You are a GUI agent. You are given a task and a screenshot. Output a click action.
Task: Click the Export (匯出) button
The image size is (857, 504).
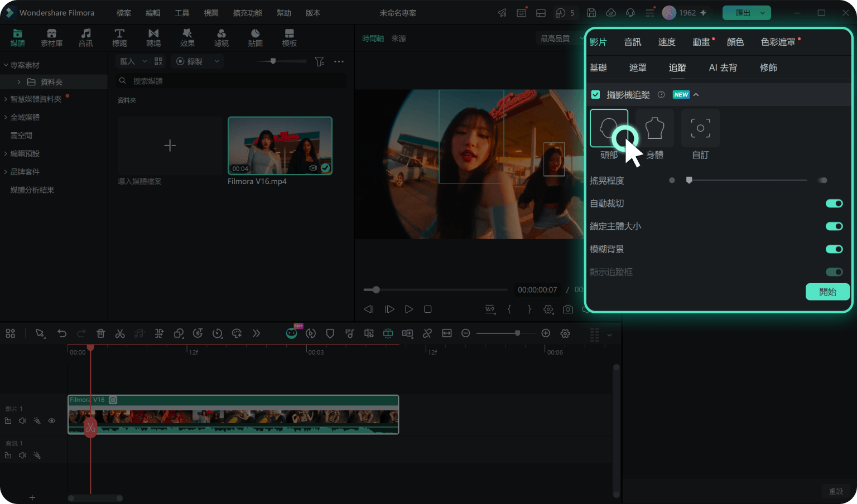[747, 13]
